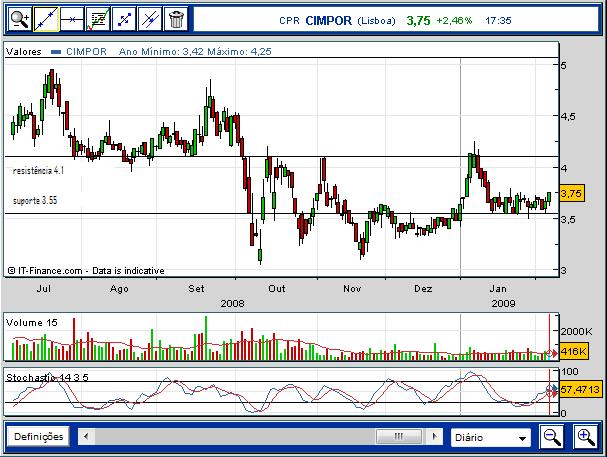Screen dimensions: 607x457
Task: Click the 'Valores' panel label
Action: (24, 51)
